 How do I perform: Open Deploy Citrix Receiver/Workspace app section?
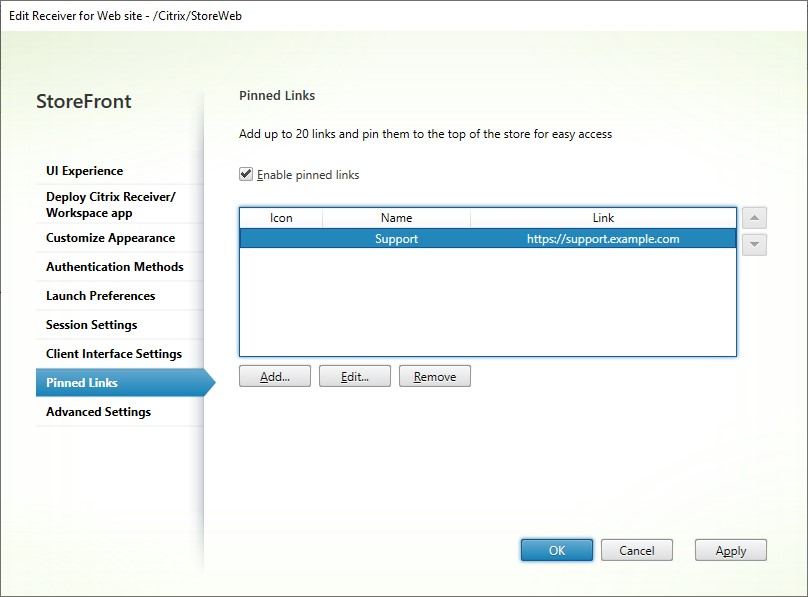(120, 204)
